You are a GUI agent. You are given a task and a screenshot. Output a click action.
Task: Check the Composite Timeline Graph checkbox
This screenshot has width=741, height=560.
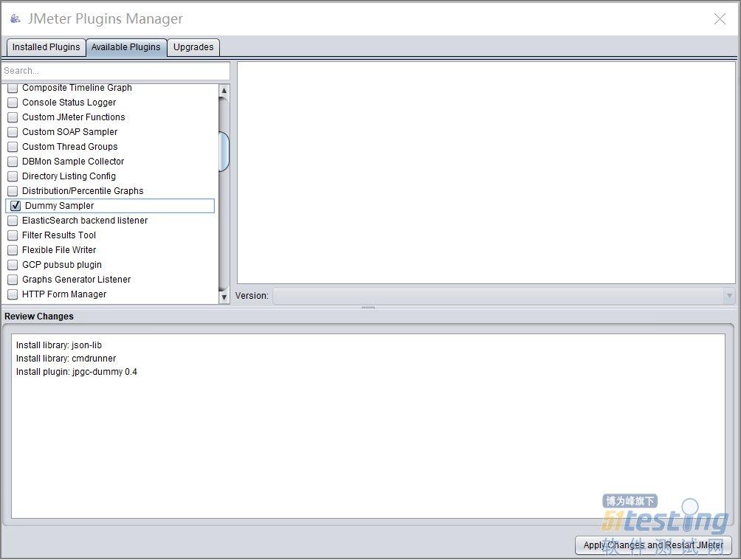click(x=13, y=88)
